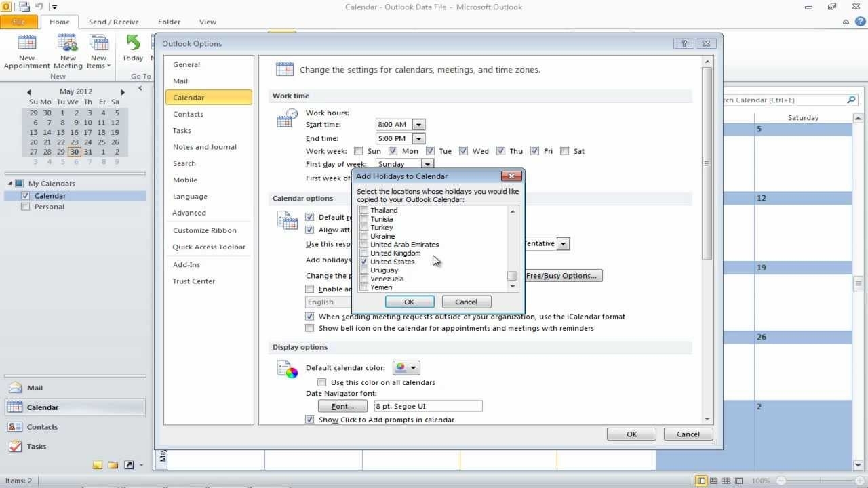Select May 30 in date navigator
The width and height of the screenshot is (868, 488).
[74, 152]
